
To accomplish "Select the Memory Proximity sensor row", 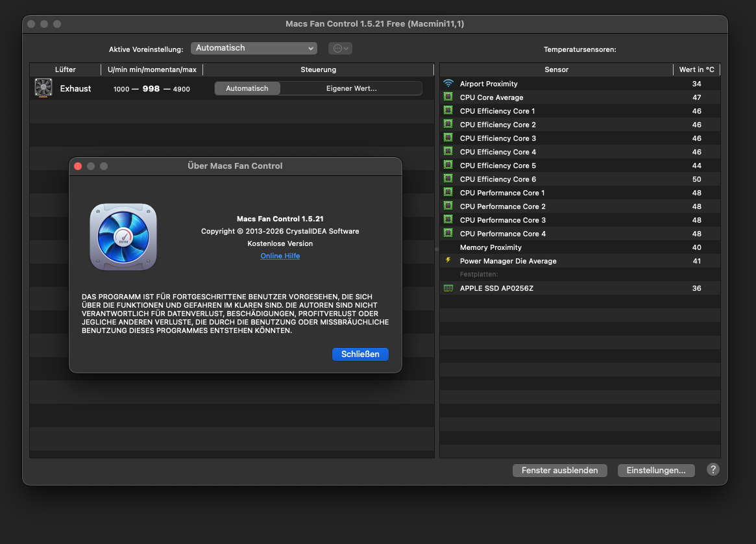I will (580, 247).
